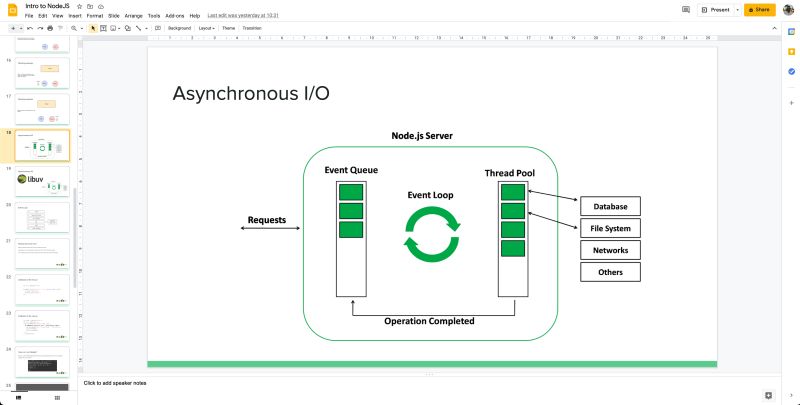The height and width of the screenshot is (405, 800).
Task: Open the View menu
Action: (58, 16)
